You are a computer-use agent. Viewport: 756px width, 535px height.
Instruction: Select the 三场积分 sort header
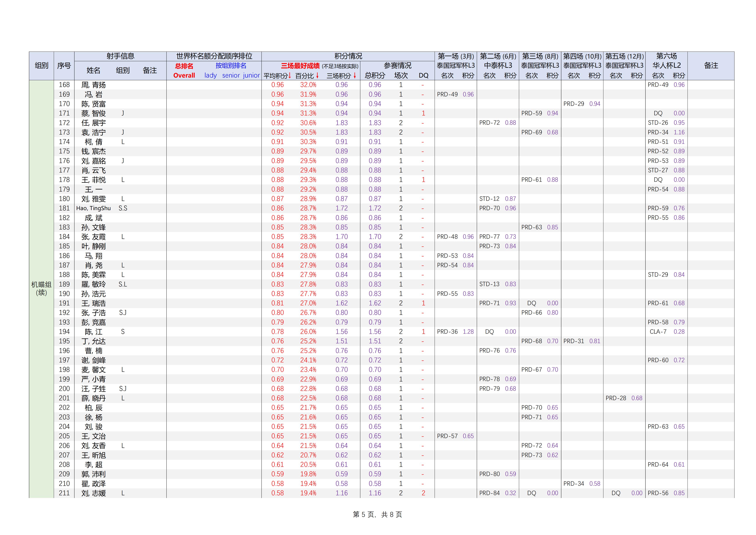[341, 76]
